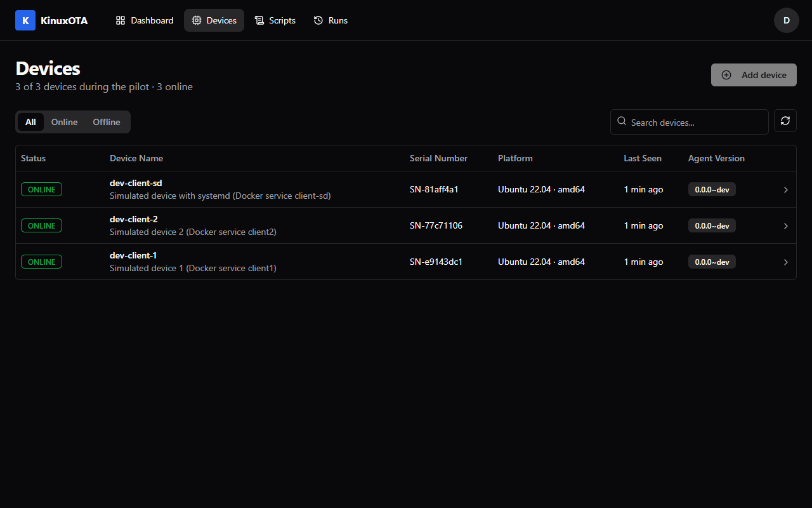
Task: Click the Last Seen column header
Action: pyautogui.click(x=643, y=158)
